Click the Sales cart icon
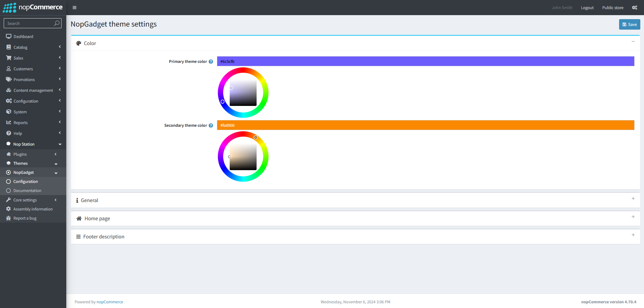The image size is (644, 308). (9, 58)
